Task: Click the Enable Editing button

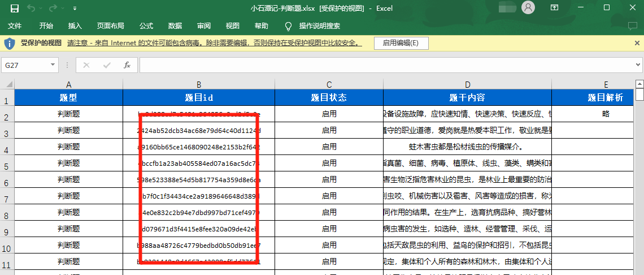Action: (x=401, y=43)
